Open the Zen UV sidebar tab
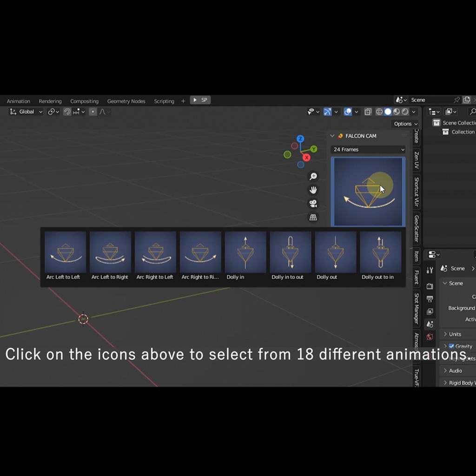 (x=416, y=160)
